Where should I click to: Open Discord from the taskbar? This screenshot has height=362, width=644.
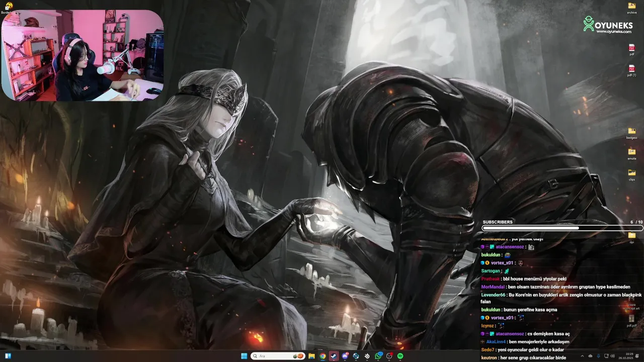click(345, 356)
